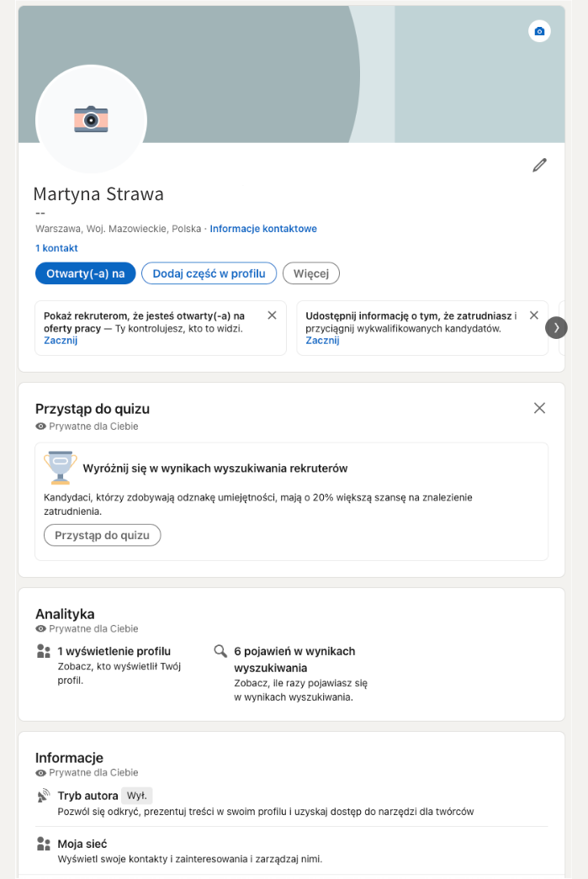Image resolution: width=588 pixels, height=879 pixels.
Task: Click Zacznij under job offers prompt
Action: (61, 341)
